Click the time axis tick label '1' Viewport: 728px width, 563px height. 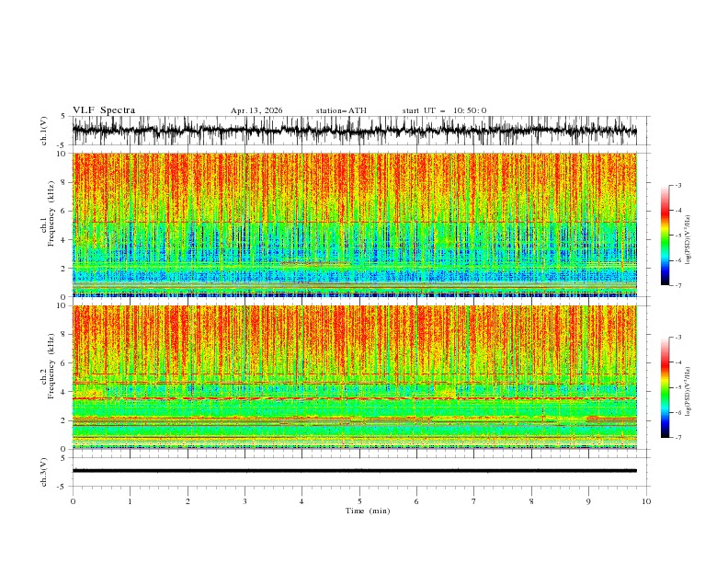(x=130, y=501)
